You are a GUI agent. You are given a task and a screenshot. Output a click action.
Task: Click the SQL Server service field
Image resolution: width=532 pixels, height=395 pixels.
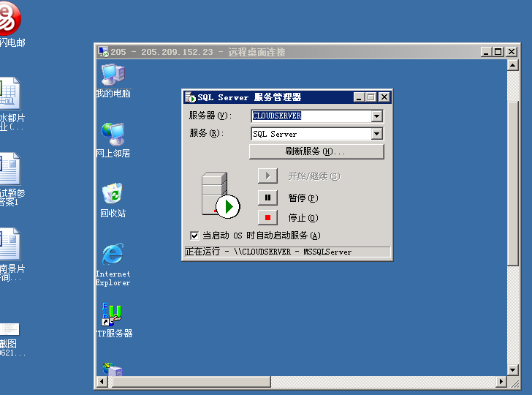click(x=311, y=134)
